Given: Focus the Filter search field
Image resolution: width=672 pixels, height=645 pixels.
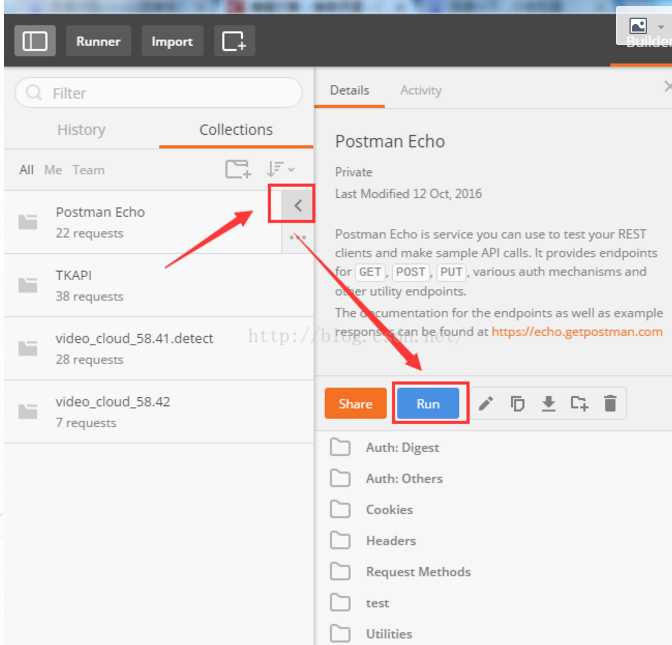Looking at the screenshot, I should 159,93.
